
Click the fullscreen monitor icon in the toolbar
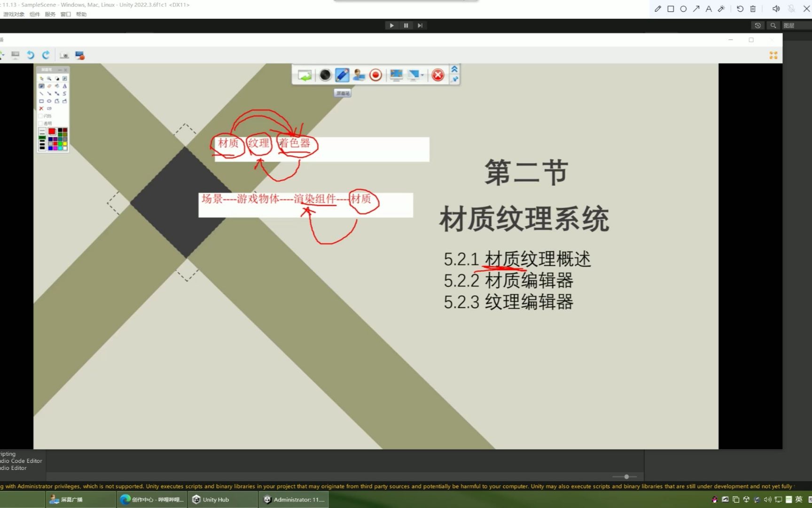[x=396, y=75]
